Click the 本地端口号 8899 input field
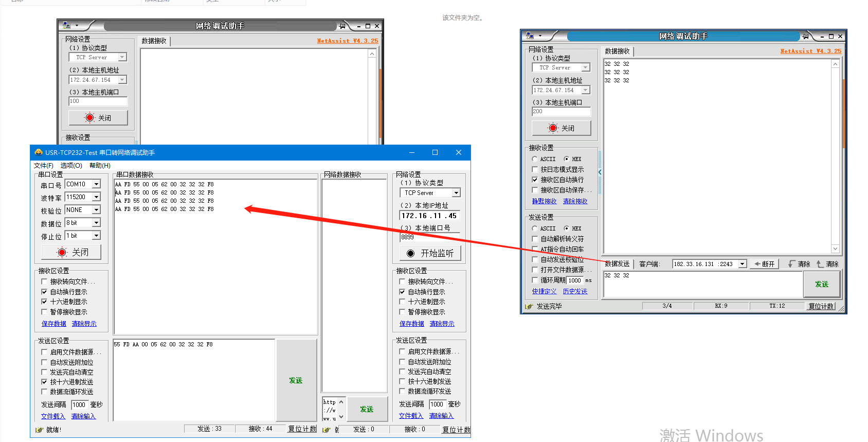 point(429,237)
